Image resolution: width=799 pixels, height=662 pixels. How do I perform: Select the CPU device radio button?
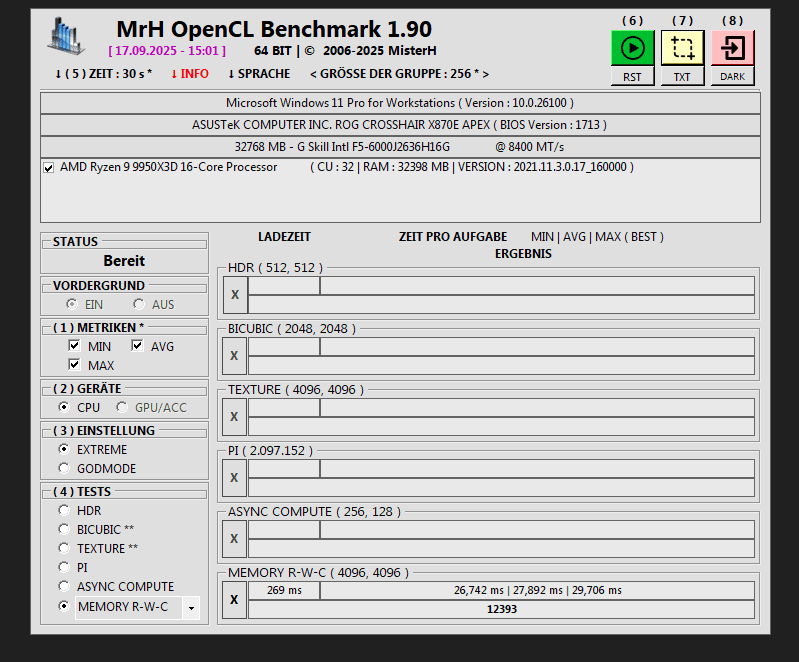point(64,407)
